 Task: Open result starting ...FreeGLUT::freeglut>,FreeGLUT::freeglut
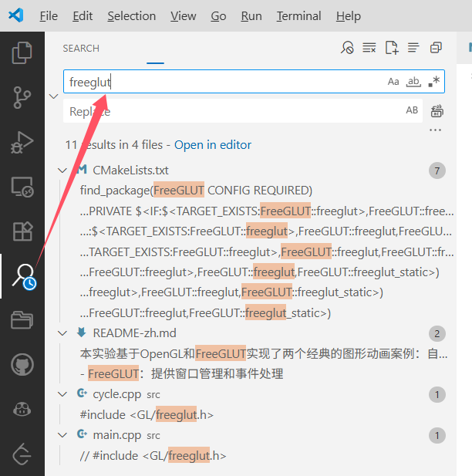260,272
